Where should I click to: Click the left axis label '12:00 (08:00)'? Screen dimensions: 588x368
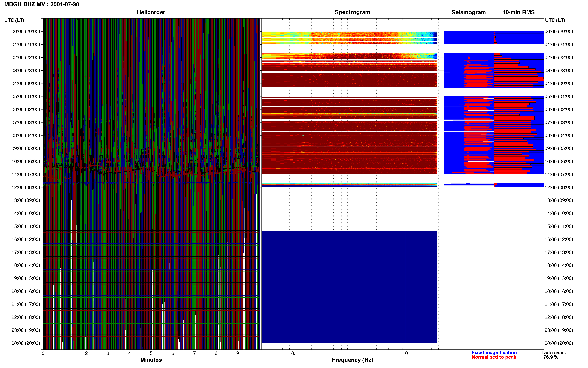tap(26, 187)
